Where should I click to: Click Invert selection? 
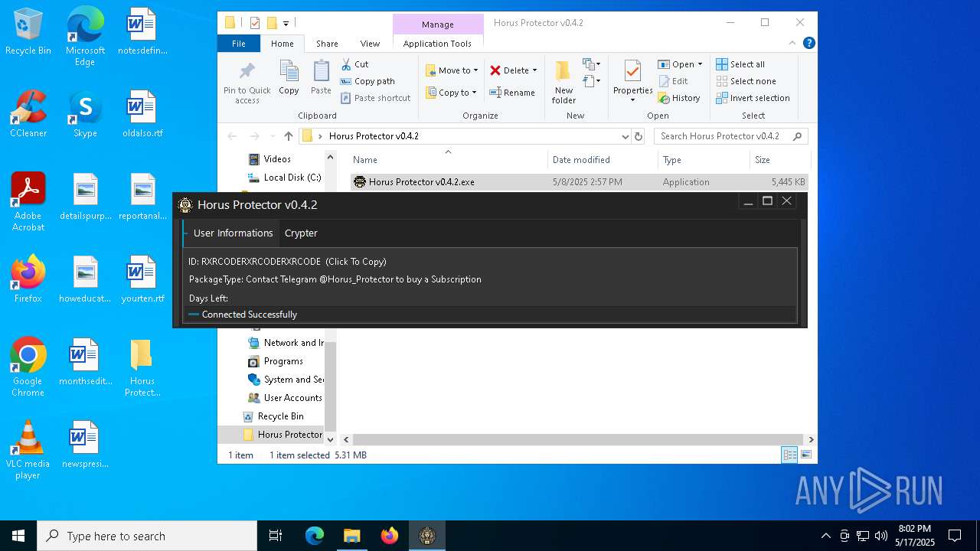pos(753,98)
